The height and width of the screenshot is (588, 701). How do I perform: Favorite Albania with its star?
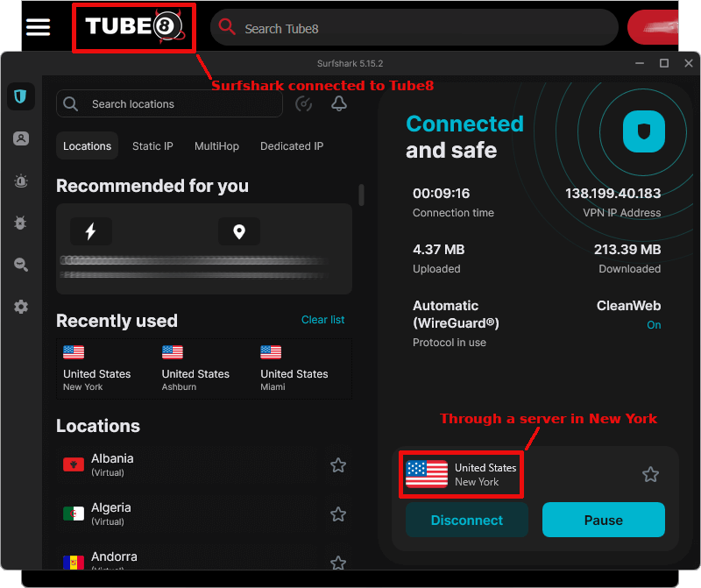pos(338,465)
